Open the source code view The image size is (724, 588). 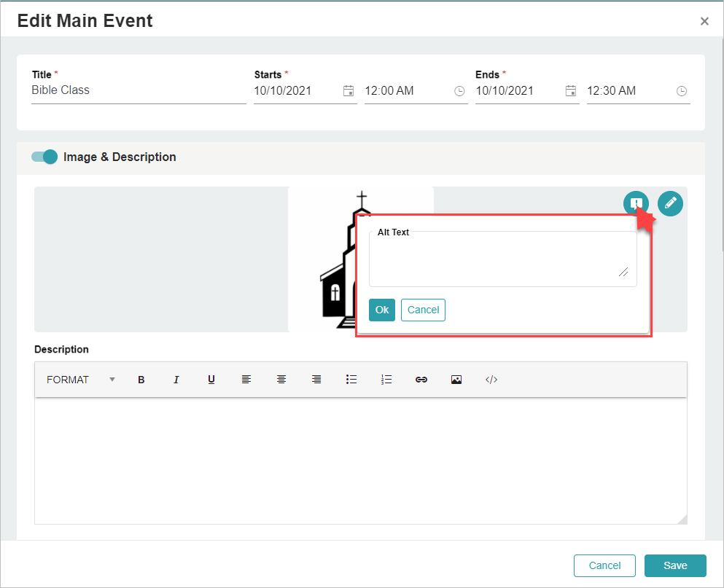[x=491, y=380]
